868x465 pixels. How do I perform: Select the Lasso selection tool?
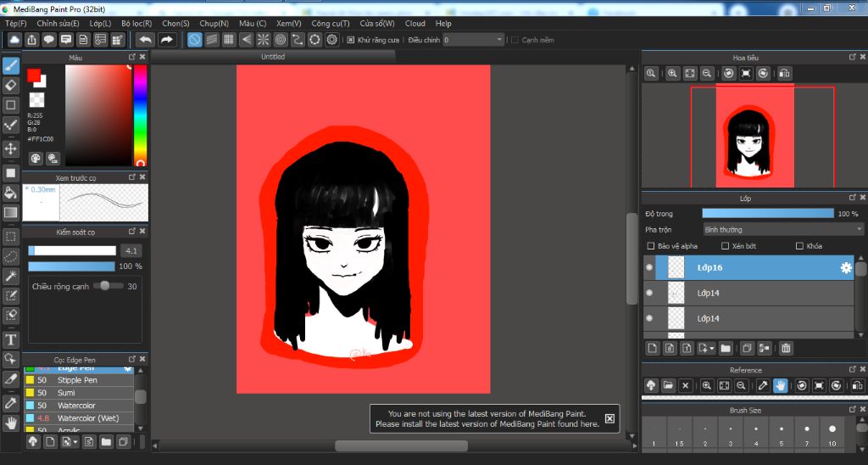[10, 257]
